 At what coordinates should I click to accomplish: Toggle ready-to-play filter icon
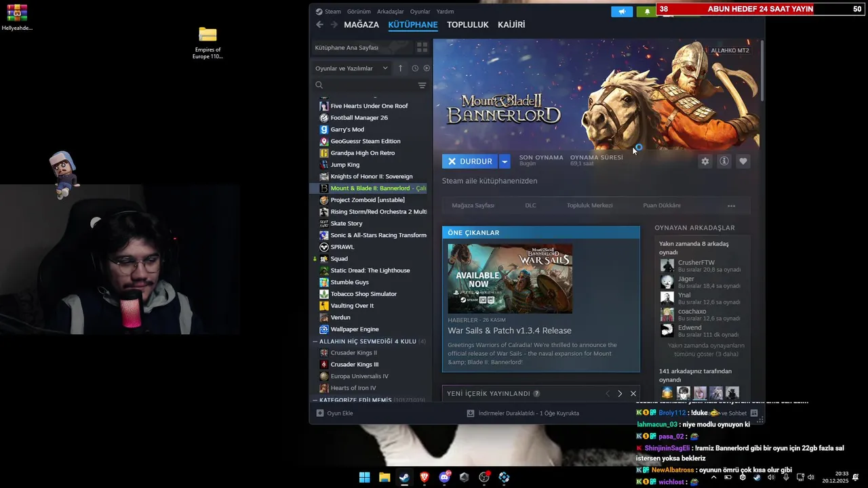[427, 68]
